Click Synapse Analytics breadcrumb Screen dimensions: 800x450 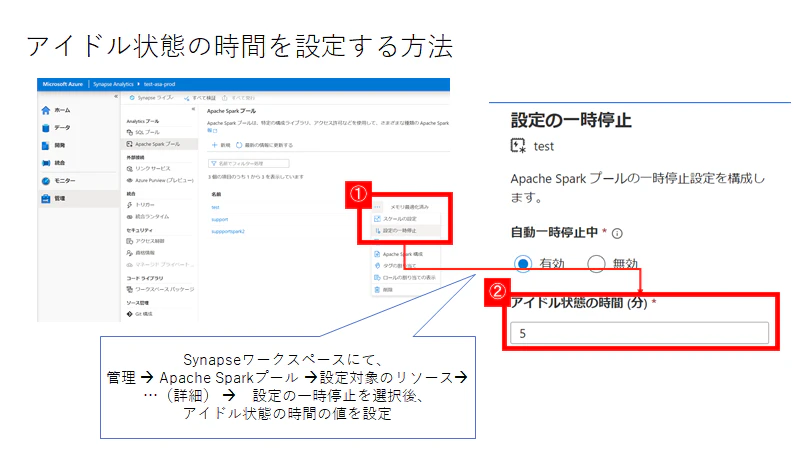point(113,84)
